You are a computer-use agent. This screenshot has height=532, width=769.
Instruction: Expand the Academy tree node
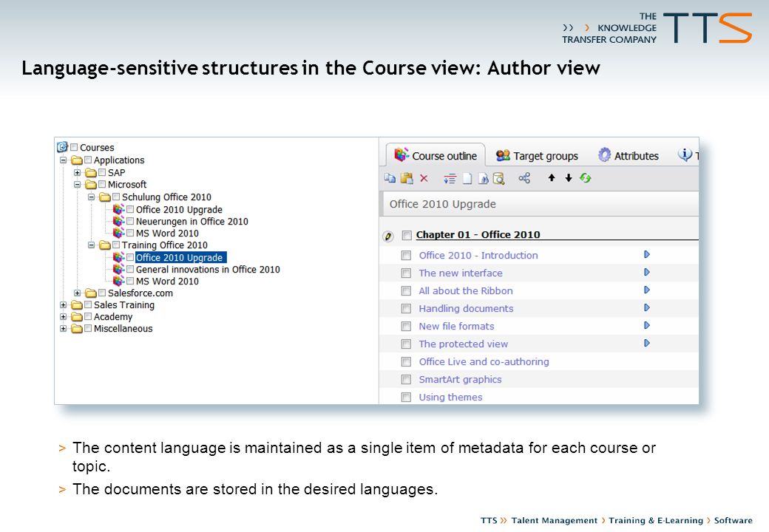pos(64,316)
